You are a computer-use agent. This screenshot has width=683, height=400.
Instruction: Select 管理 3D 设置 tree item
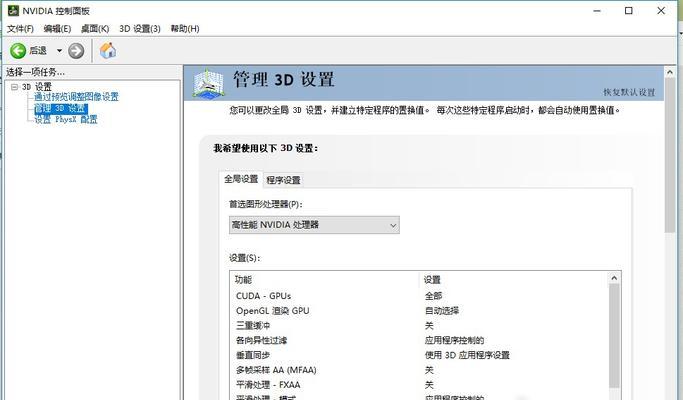coord(61,108)
